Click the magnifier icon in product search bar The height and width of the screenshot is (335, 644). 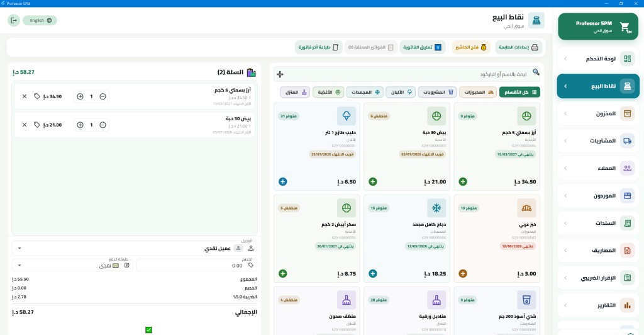click(536, 72)
